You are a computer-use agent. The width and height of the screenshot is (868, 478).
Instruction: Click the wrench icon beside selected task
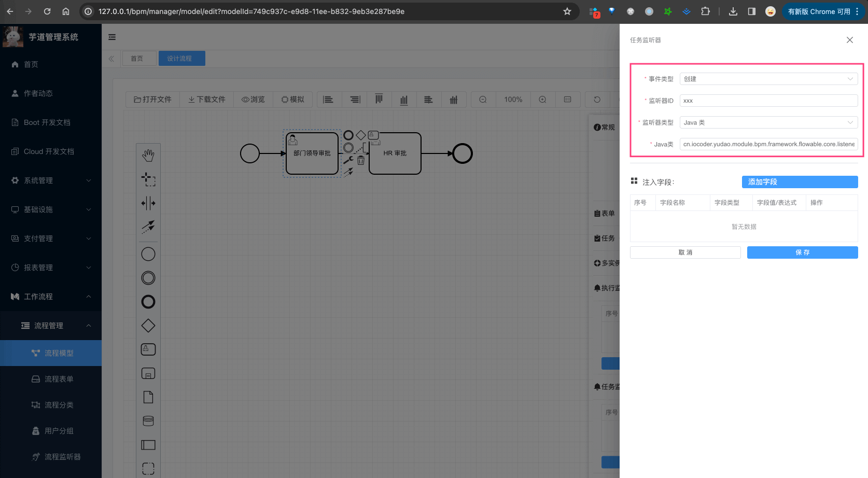click(x=348, y=161)
